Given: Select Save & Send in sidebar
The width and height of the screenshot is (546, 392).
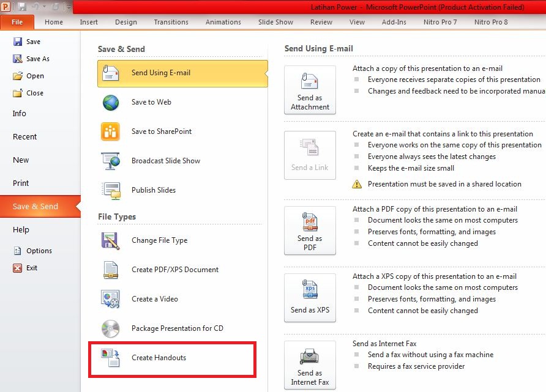Looking at the screenshot, I should pyautogui.click(x=40, y=206).
